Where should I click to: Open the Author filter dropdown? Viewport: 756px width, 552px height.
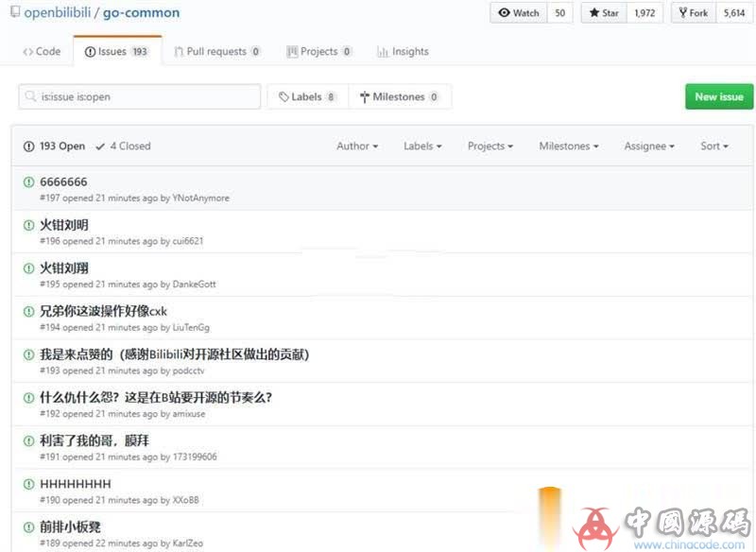tap(356, 146)
